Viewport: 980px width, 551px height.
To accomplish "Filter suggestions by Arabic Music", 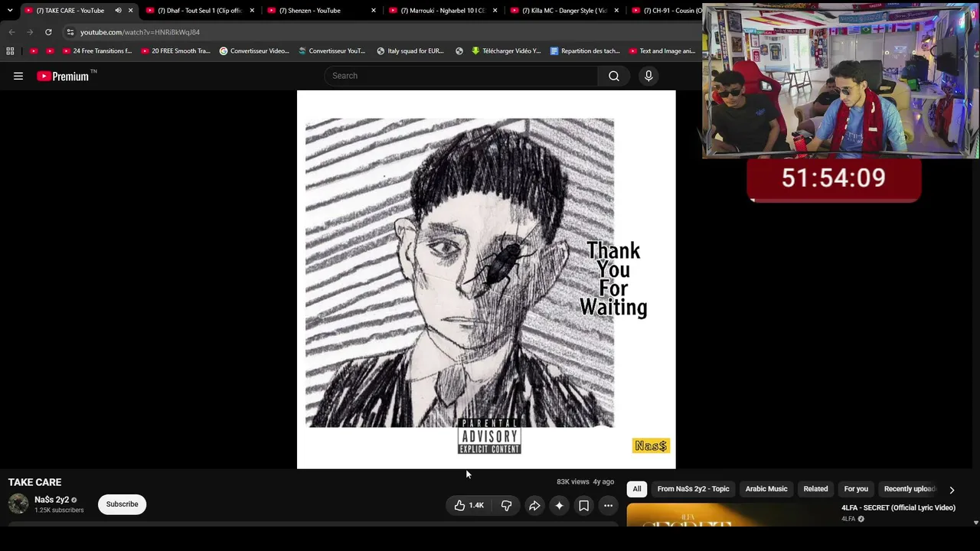I will point(766,489).
